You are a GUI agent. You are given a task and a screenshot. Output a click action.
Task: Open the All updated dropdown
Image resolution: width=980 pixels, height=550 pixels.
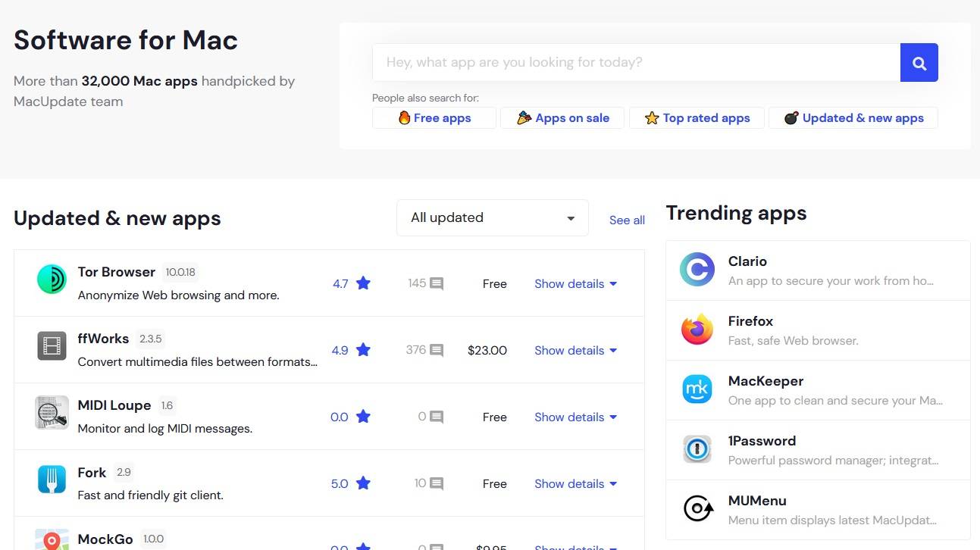click(x=492, y=217)
